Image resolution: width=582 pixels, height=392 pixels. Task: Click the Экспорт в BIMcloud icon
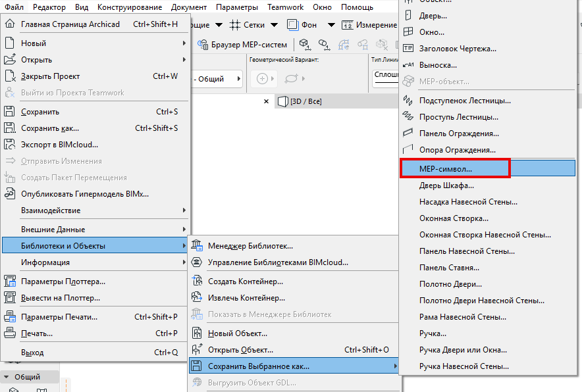pos(10,144)
